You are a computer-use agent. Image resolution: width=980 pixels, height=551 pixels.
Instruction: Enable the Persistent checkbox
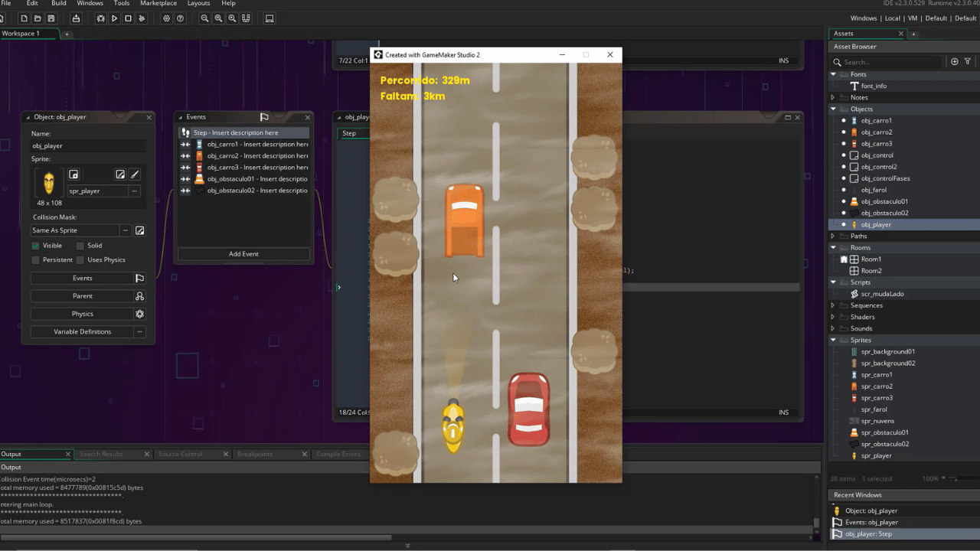point(35,259)
